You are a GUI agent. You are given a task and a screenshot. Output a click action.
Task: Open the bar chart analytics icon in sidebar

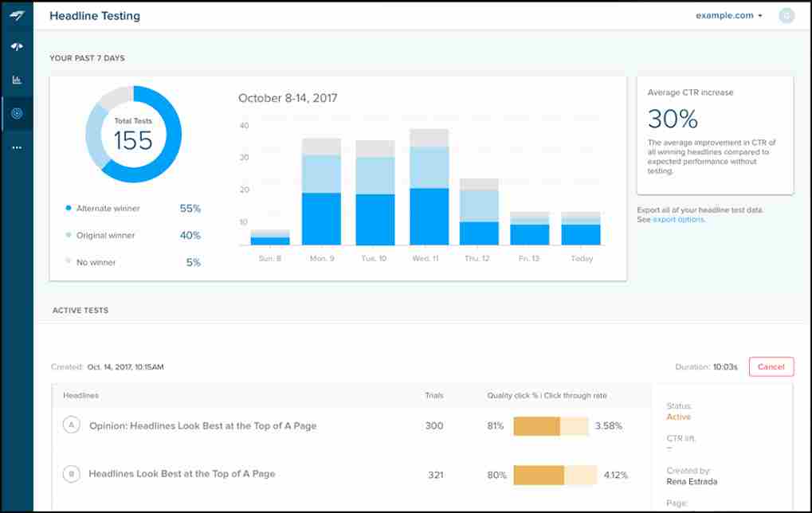click(17, 80)
